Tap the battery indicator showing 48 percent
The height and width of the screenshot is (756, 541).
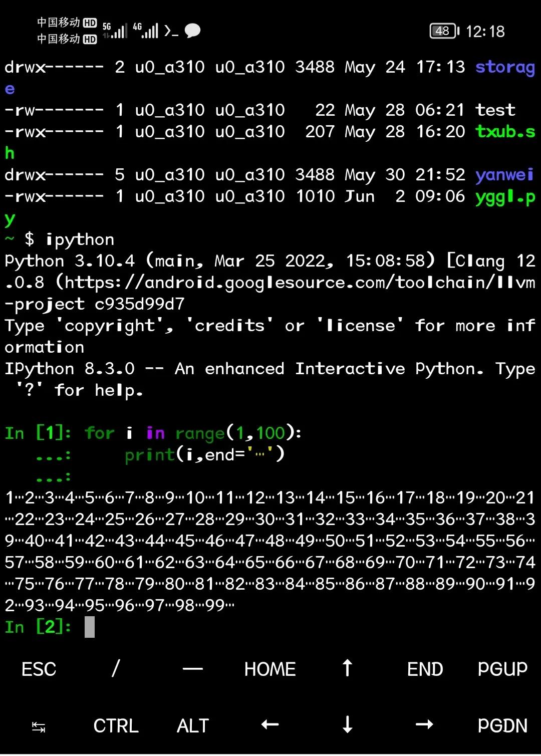[x=443, y=31]
